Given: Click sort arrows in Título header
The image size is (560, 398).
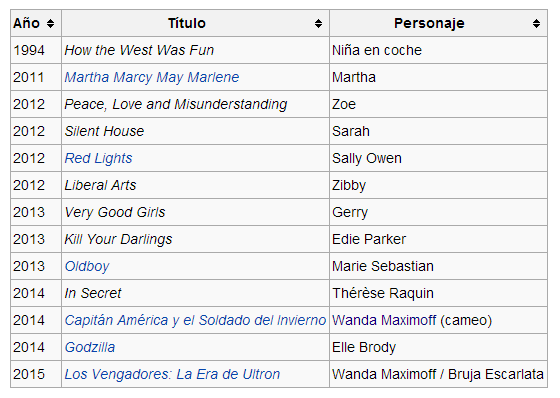Looking at the screenshot, I should tap(318, 24).
